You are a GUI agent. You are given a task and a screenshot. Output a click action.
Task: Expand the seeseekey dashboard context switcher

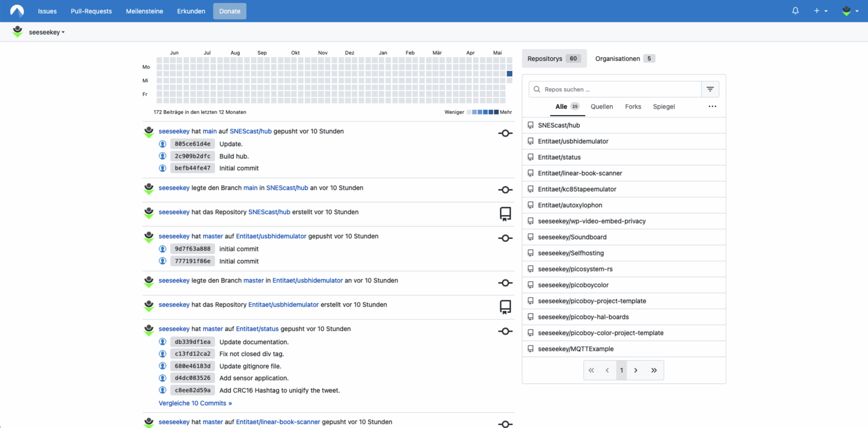(x=46, y=32)
